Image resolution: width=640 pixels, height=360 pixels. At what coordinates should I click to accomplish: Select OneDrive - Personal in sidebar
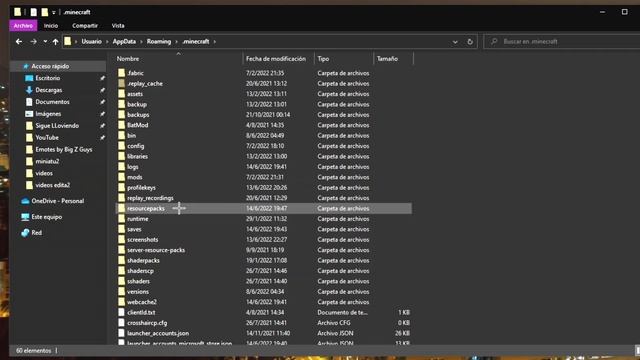58,201
